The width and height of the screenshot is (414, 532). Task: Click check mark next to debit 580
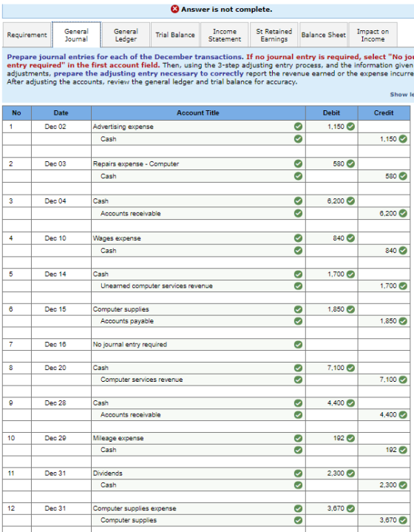350,164
